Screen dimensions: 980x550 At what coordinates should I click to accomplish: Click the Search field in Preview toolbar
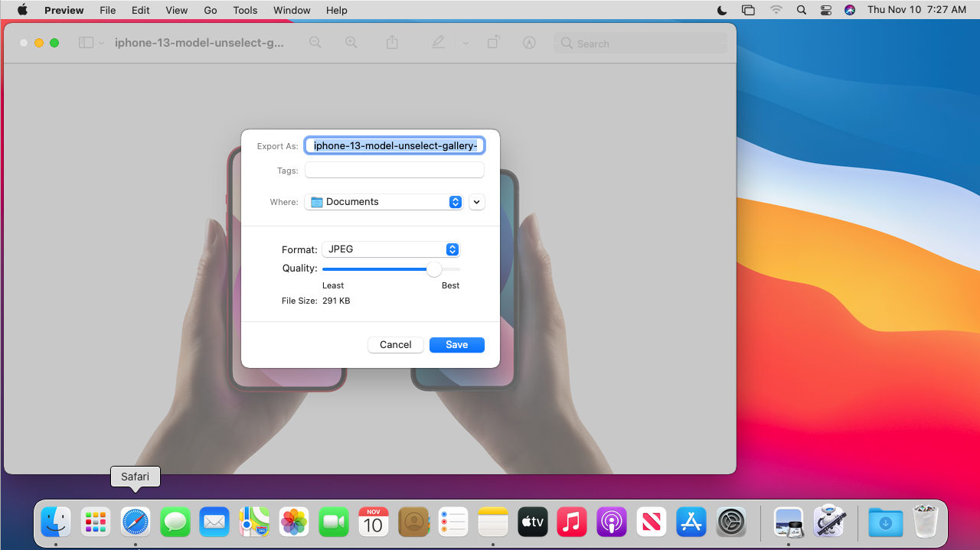point(640,43)
